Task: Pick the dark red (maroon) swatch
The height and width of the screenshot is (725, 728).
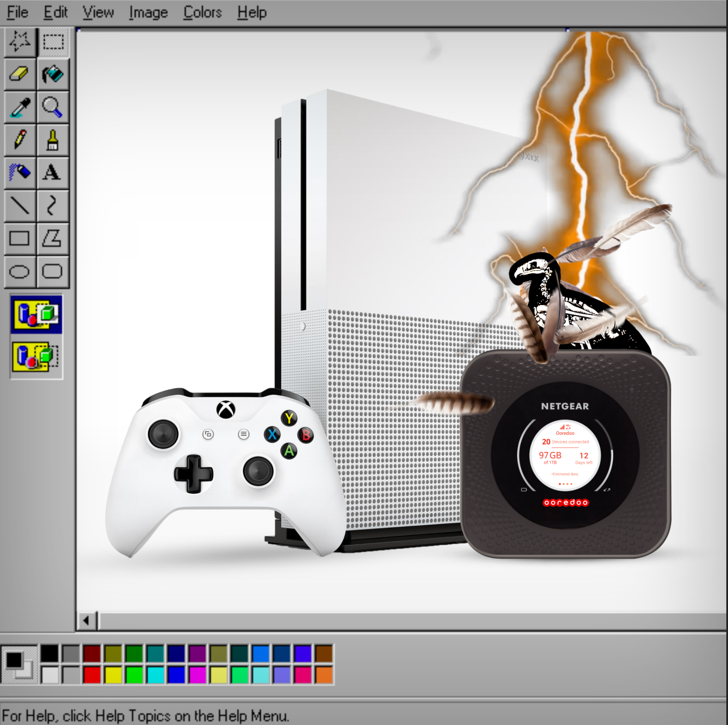Action: [x=92, y=654]
